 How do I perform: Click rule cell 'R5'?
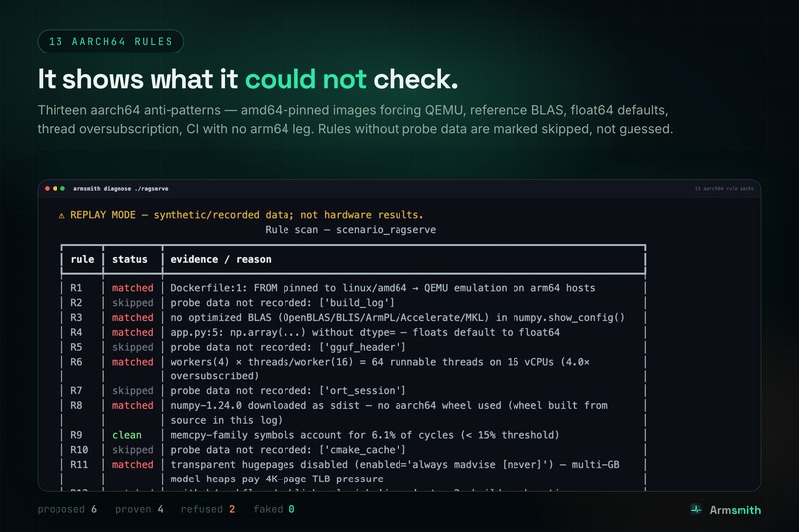76,347
